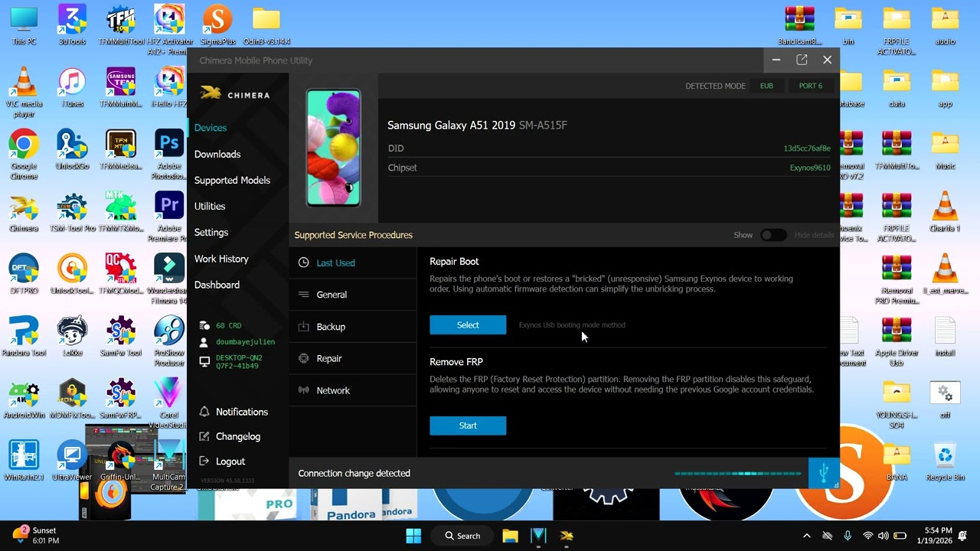980x551 pixels.
Task: Open DFT PRO desktop icon
Action: pyautogui.click(x=24, y=274)
